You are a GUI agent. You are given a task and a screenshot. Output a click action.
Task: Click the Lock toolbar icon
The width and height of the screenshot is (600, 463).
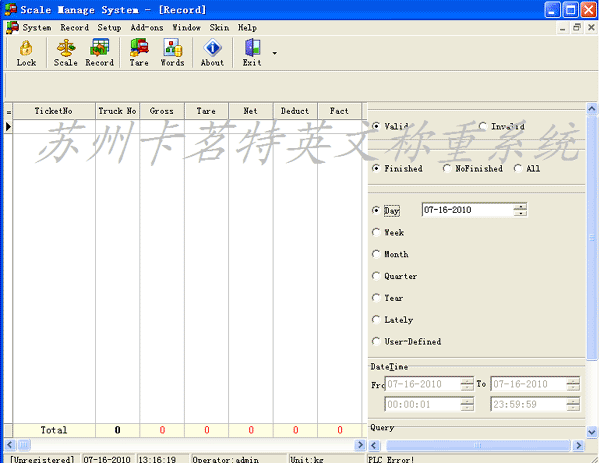(x=26, y=53)
